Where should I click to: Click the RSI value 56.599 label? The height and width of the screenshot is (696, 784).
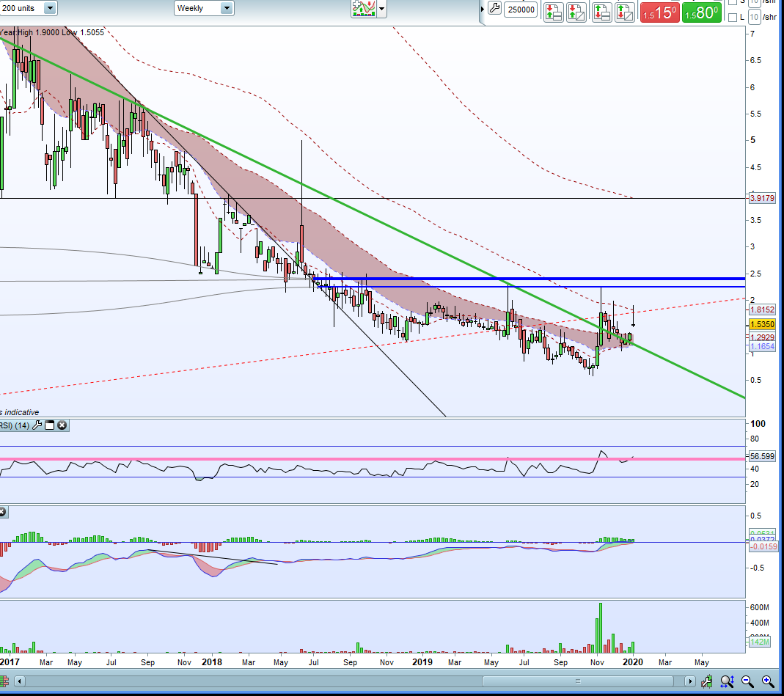(x=762, y=456)
